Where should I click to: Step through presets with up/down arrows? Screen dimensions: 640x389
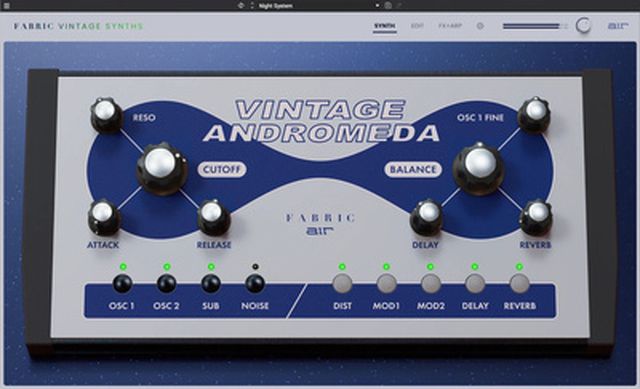(252, 6)
